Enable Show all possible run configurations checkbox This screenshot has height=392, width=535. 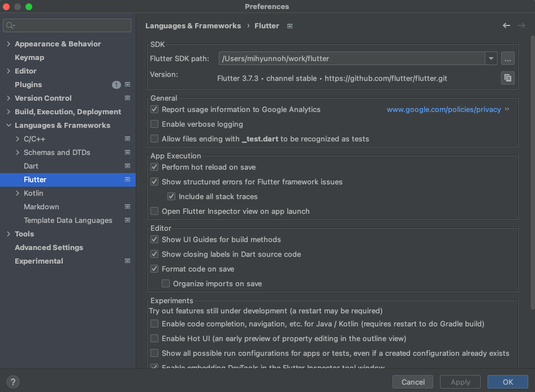(x=154, y=353)
